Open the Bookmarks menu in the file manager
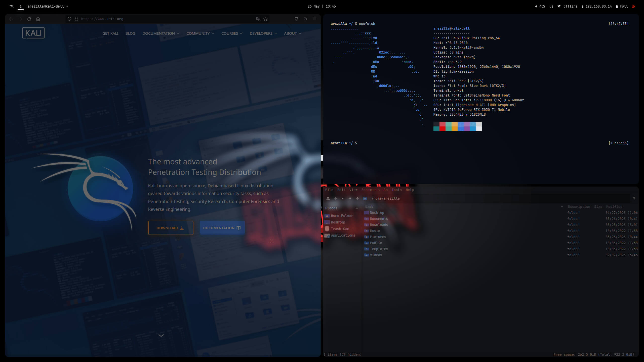644x362 pixels. click(370, 190)
